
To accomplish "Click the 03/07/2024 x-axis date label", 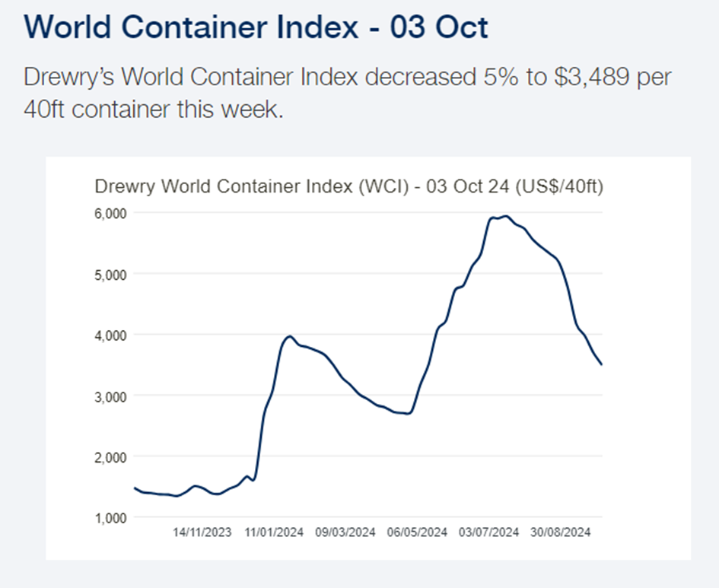I will click(x=488, y=532).
